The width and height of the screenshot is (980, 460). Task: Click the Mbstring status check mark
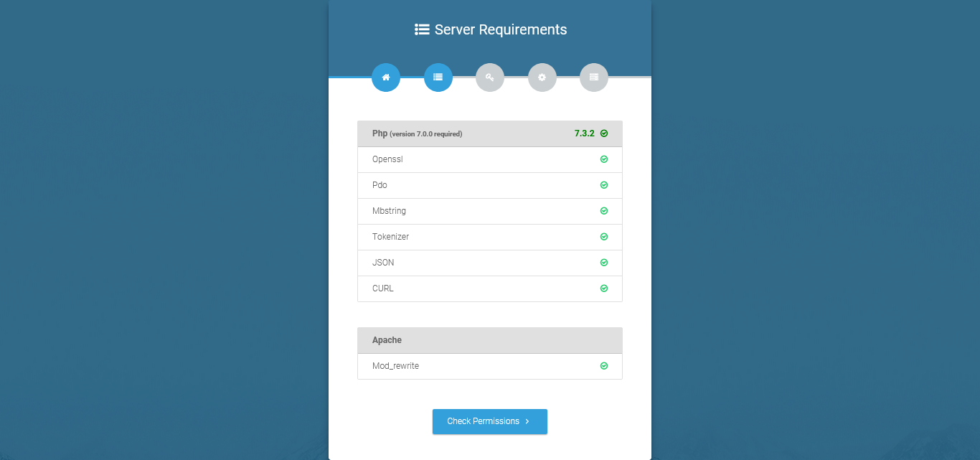[x=604, y=211]
